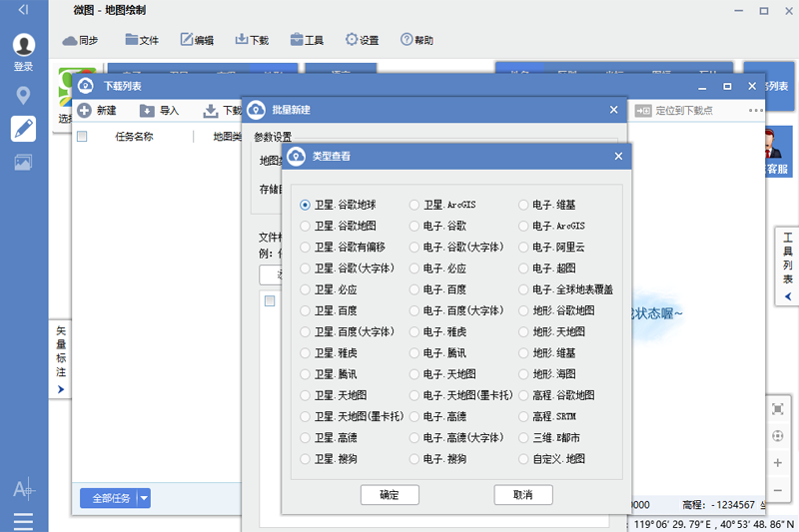The width and height of the screenshot is (799, 532).
Task: Select the 三维.E都市 radio option
Action: click(x=523, y=438)
